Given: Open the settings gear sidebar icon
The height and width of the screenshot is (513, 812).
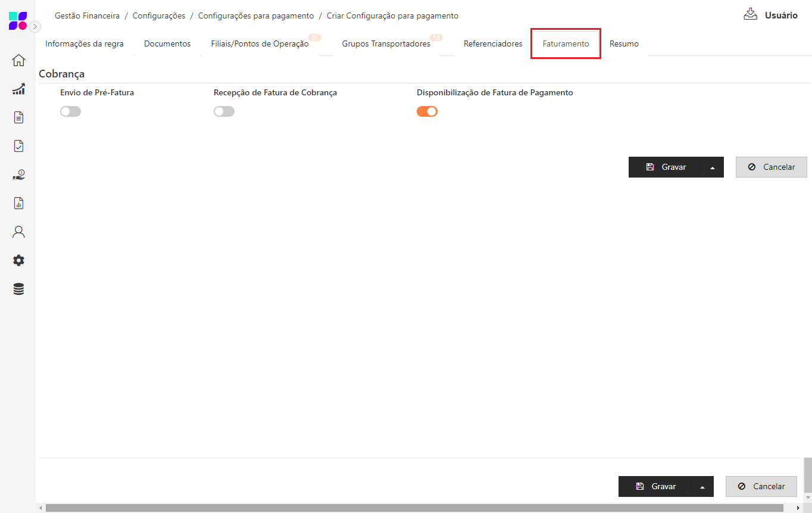Looking at the screenshot, I should (x=18, y=260).
